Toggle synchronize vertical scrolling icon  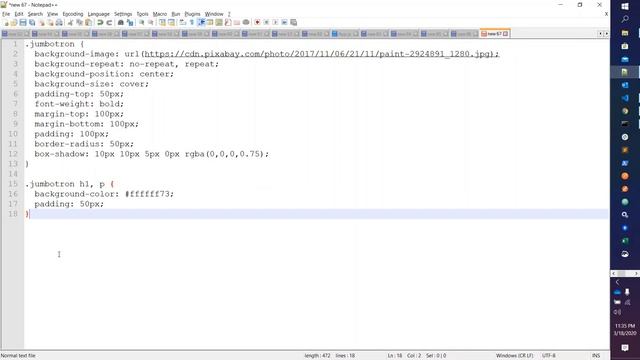pos(162,22)
